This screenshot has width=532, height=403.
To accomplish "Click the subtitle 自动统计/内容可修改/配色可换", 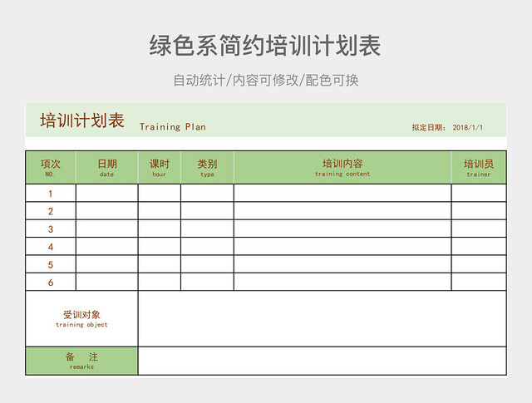I will (x=266, y=81).
